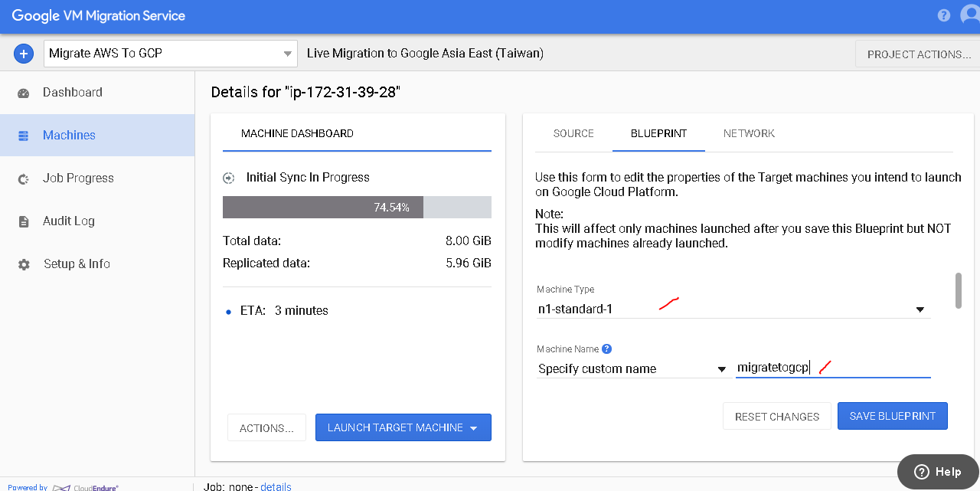
Task: Click the Dashboard gauge icon
Action: coord(23,93)
